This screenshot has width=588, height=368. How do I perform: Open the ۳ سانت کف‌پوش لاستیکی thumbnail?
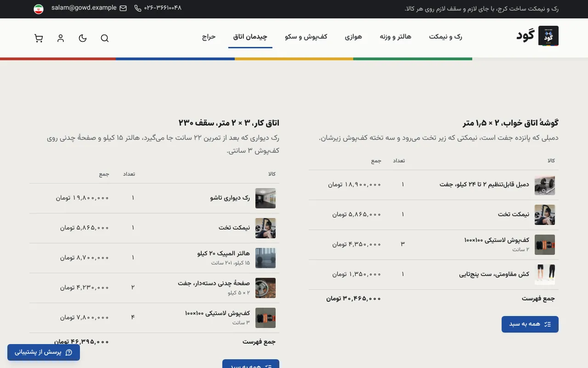266,318
